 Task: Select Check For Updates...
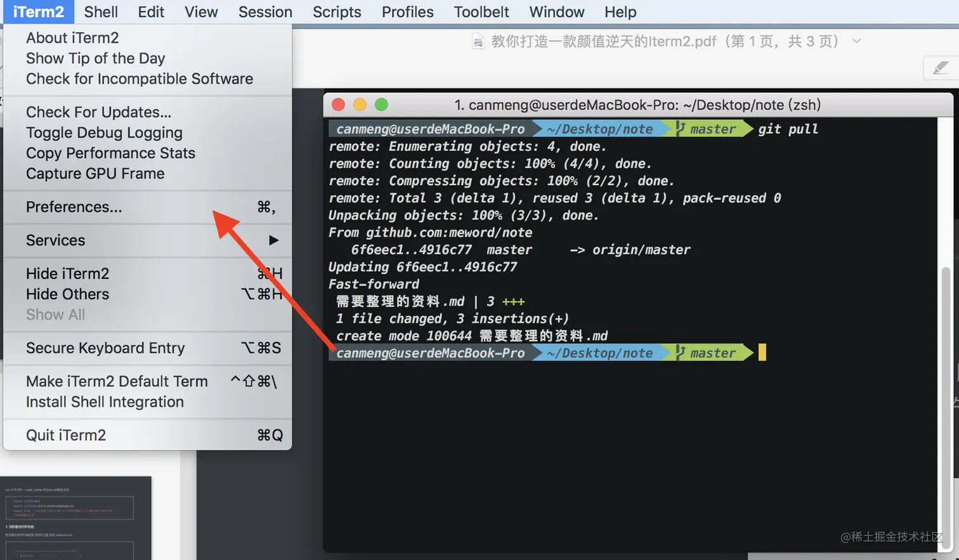click(x=147, y=112)
